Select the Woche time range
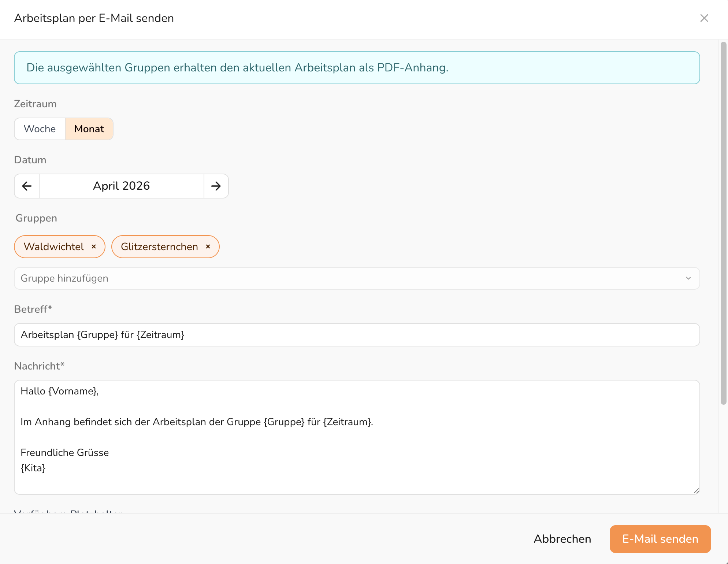728x564 pixels. coord(40,129)
